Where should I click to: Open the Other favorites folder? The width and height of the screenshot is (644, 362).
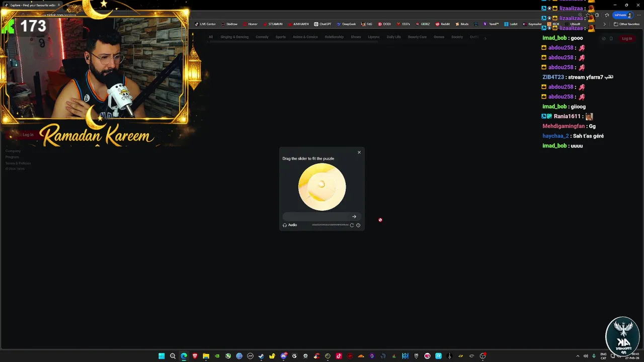(x=627, y=24)
